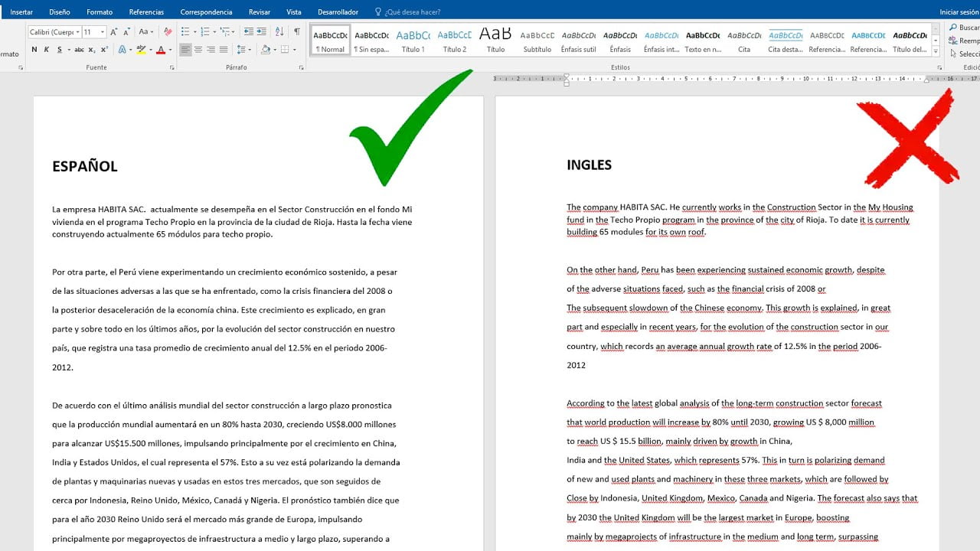Screen dimensions: 980x551
Task: Click the '¿Qué desea hacer?' search field
Action: click(413, 12)
